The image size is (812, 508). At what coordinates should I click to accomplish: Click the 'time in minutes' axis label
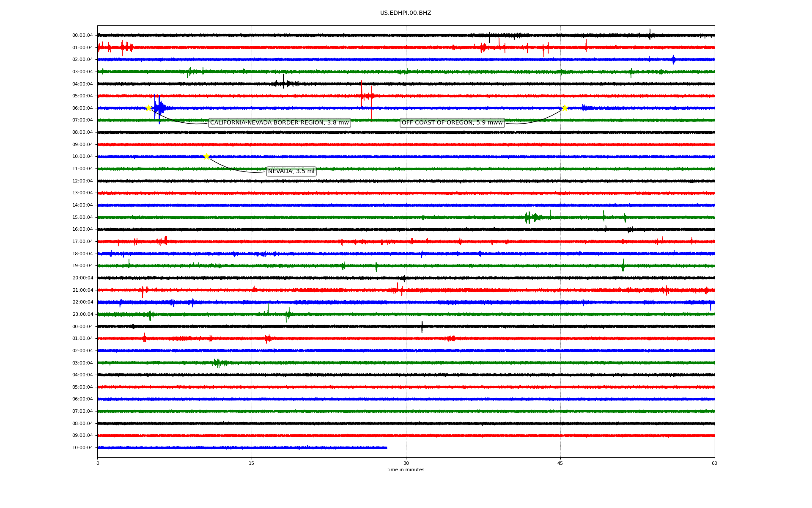click(x=405, y=470)
